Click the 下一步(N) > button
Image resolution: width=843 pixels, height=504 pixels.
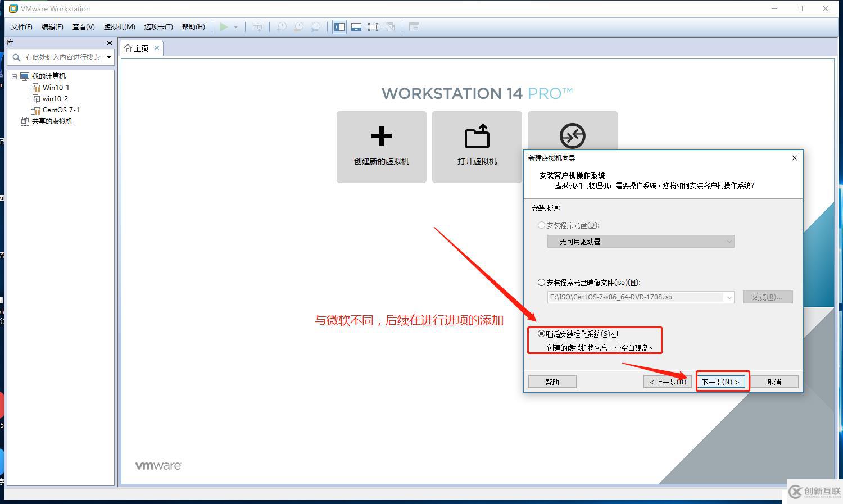click(x=720, y=382)
